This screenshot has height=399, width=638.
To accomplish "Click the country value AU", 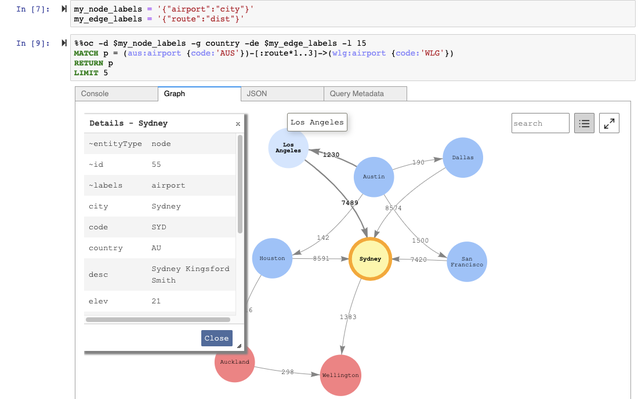I will 156,248.
